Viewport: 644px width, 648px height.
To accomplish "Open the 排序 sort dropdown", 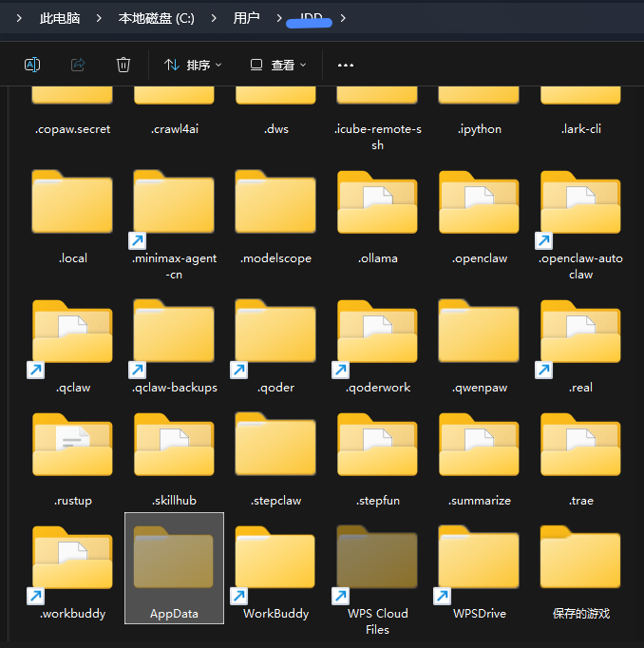I will (193, 65).
